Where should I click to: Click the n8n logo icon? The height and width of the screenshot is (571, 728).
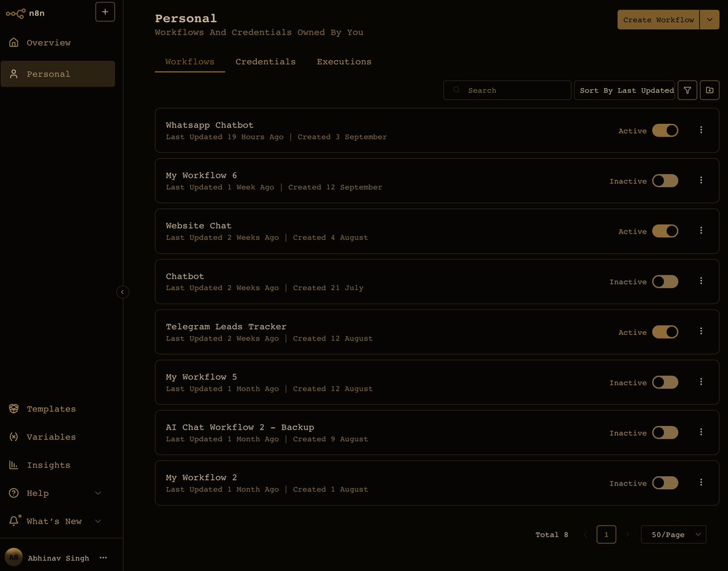click(16, 13)
